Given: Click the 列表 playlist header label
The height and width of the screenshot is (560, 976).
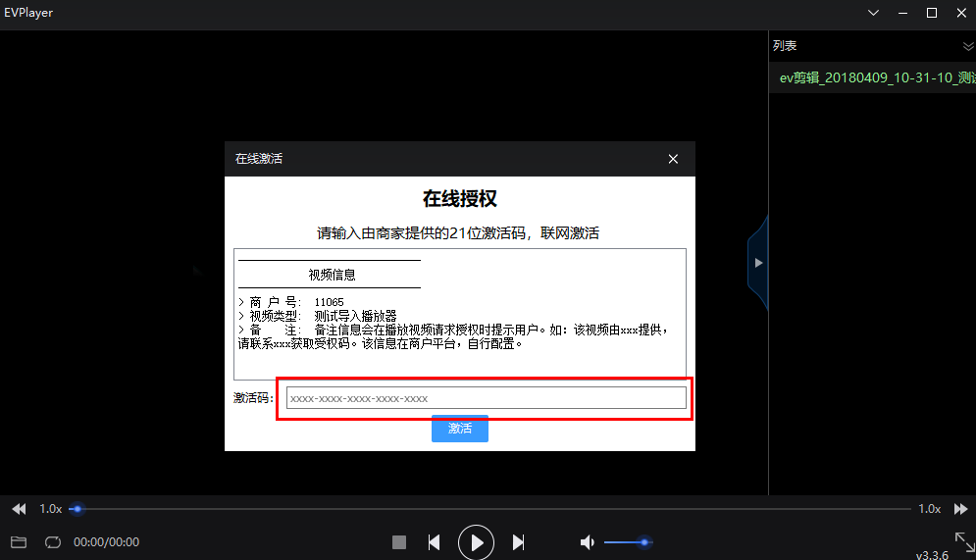Looking at the screenshot, I should pyautogui.click(x=785, y=46).
